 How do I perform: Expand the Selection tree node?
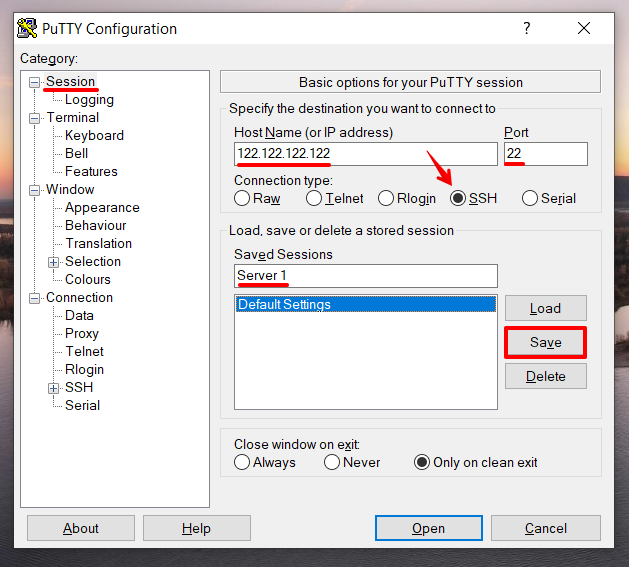pos(53,262)
